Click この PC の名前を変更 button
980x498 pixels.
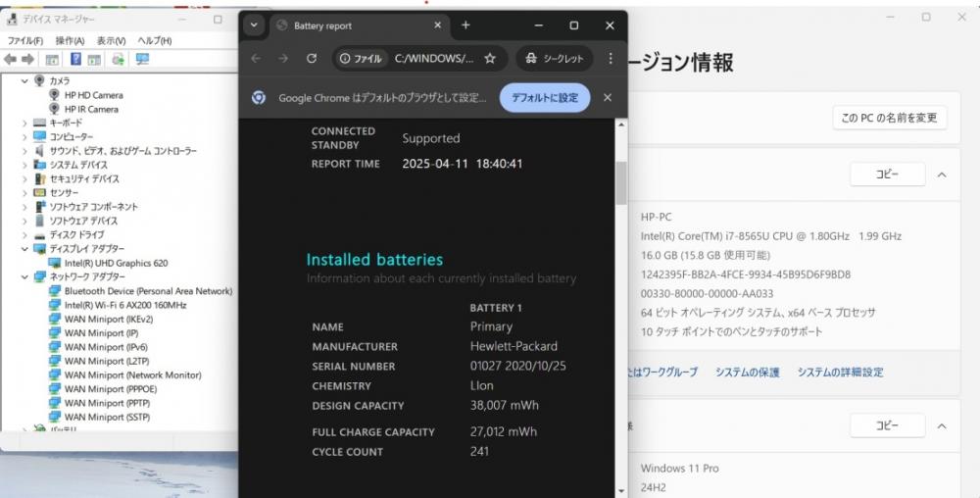(x=890, y=118)
